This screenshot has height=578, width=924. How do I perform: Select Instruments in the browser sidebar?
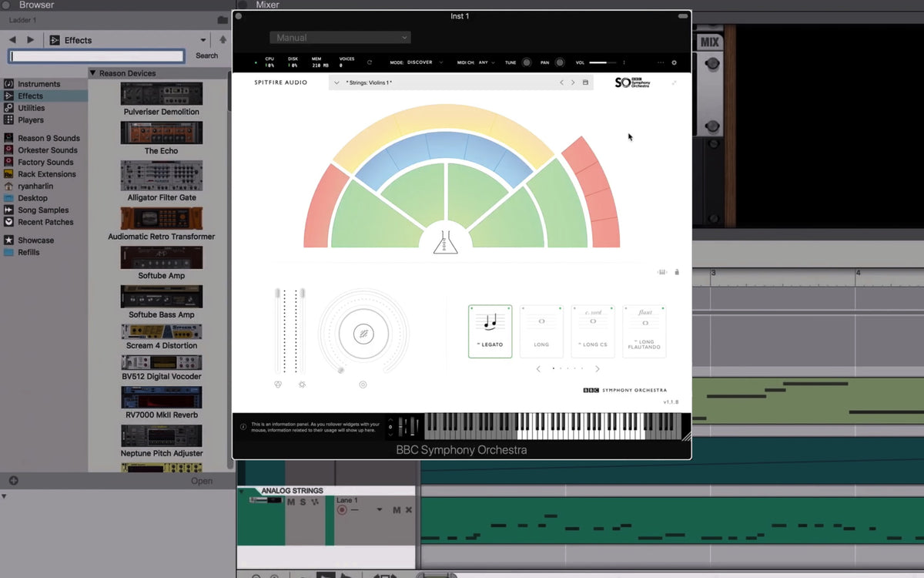[x=38, y=84]
